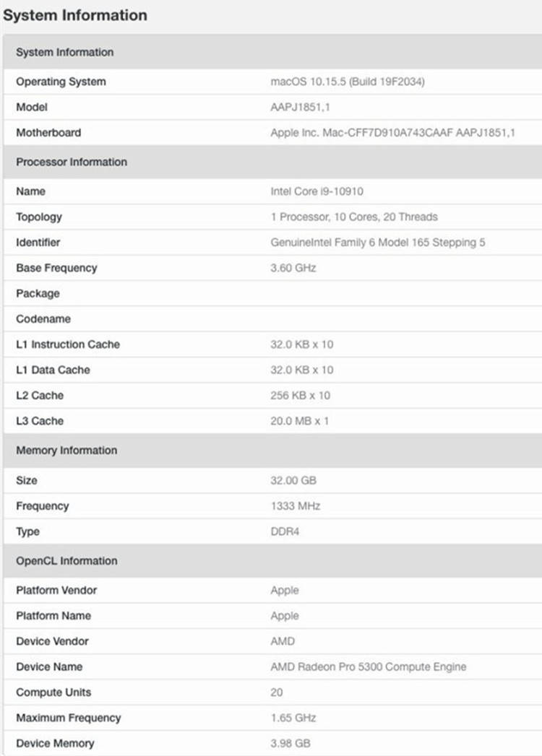The width and height of the screenshot is (542, 756).
Task: Select the L1 Instruction Cache row
Action: [x=272, y=344]
